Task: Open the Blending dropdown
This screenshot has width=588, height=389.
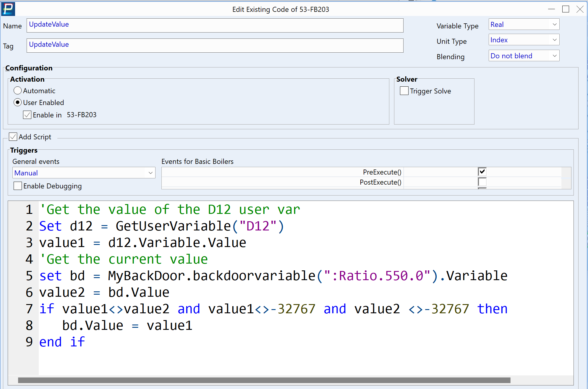Action: click(524, 56)
